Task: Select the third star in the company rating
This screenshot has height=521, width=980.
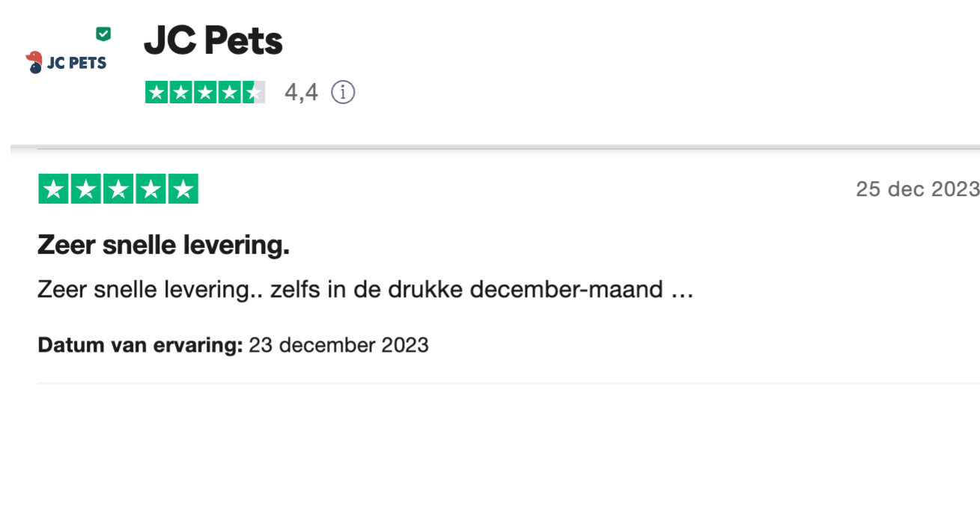Action: pyautogui.click(x=205, y=93)
